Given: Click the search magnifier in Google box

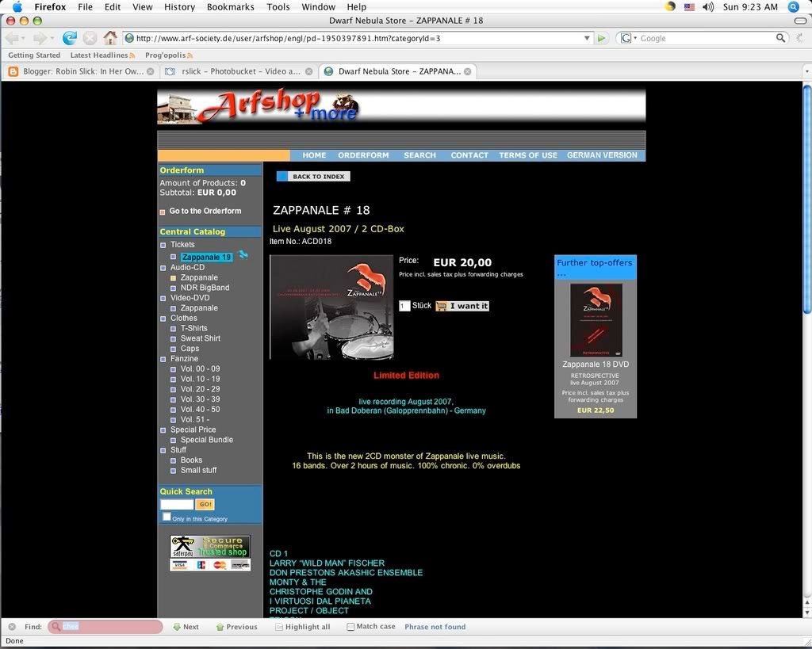Looking at the screenshot, I should tap(780, 38).
